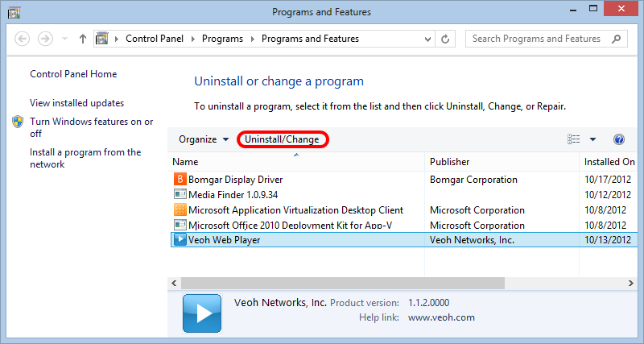Open View installed updates link

(76, 103)
